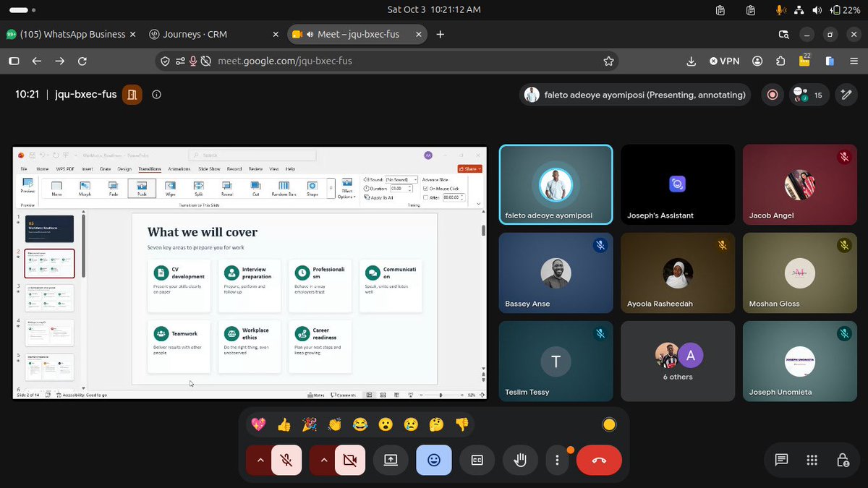Show meeting details info icon
The image size is (868, 488).
tap(157, 94)
